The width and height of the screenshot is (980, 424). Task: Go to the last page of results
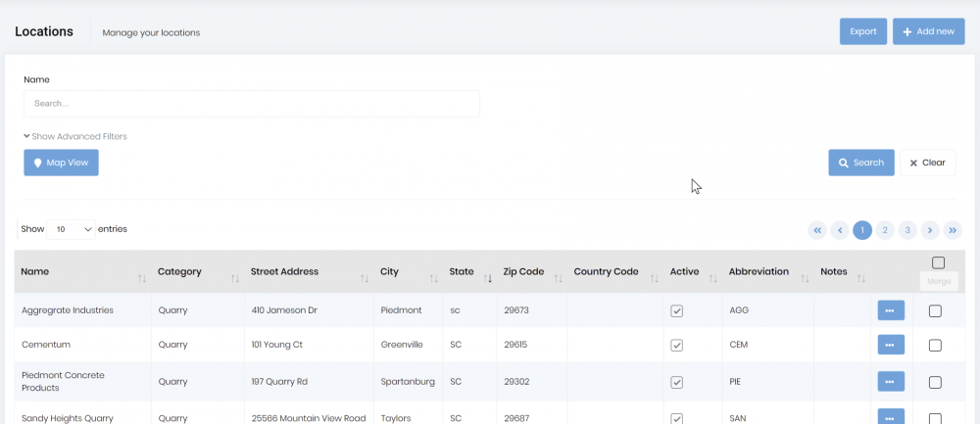point(953,230)
